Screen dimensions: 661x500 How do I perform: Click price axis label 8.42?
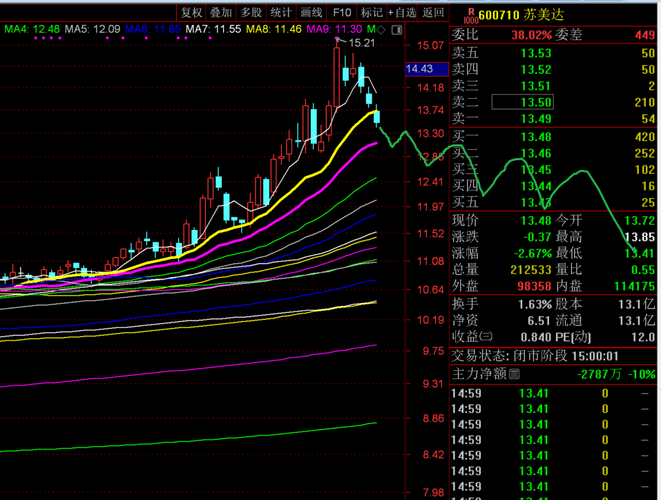tap(433, 454)
